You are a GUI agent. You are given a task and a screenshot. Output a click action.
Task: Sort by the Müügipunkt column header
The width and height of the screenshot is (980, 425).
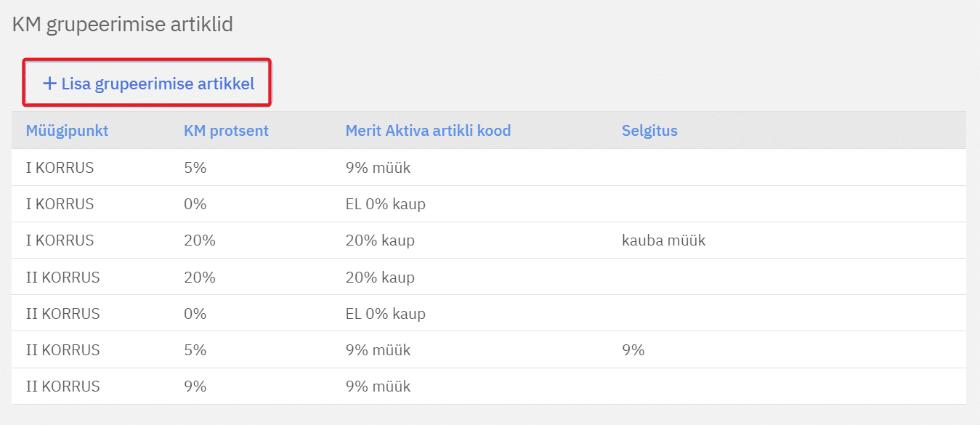pyautogui.click(x=67, y=131)
